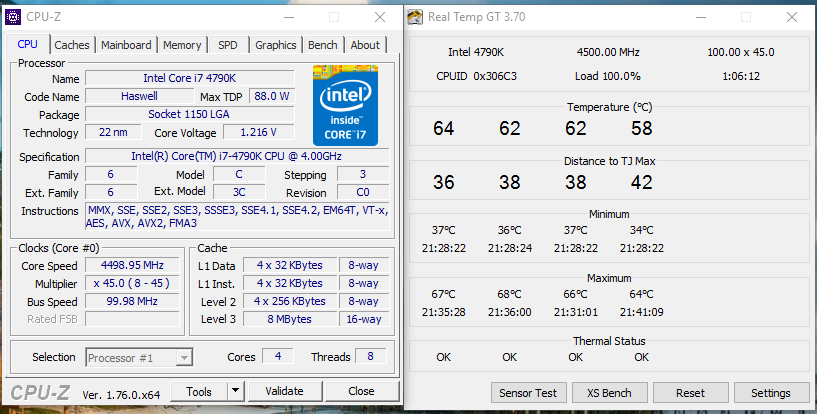Click the L1 Inst. associativity value 8-way

[364, 283]
